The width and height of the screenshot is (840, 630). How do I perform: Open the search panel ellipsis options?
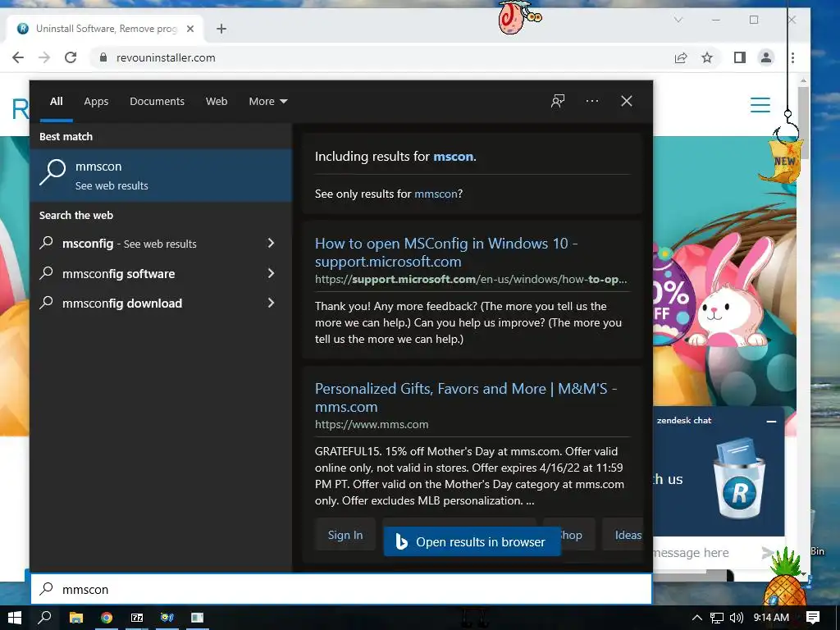click(592, 101)
